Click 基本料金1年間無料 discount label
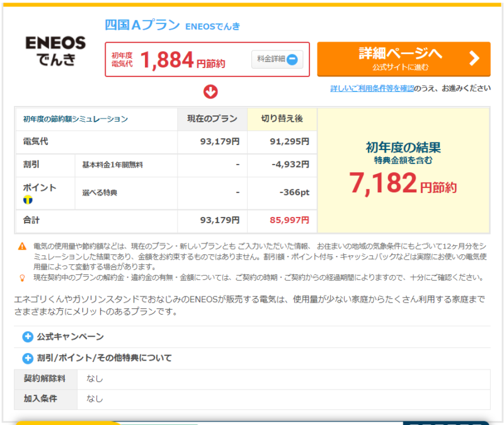 (113, 165)
